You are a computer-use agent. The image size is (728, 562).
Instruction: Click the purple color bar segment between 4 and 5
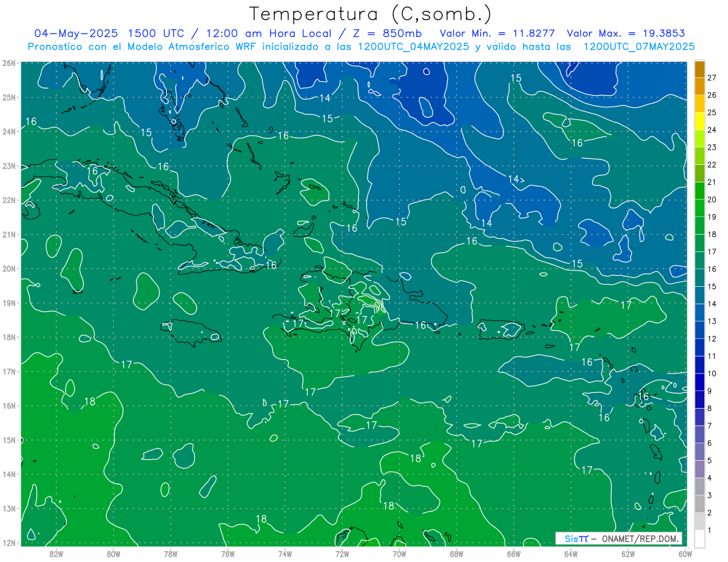(x=699, y=469)
